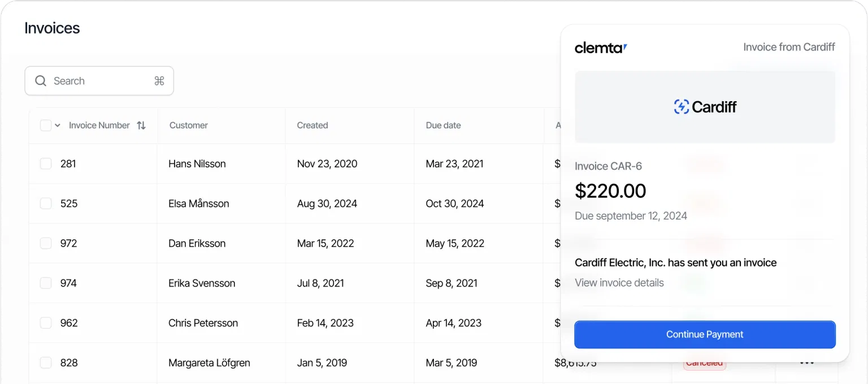Click the Invoice CAR-6 label
Screen dimensions: 868x384
608,166
